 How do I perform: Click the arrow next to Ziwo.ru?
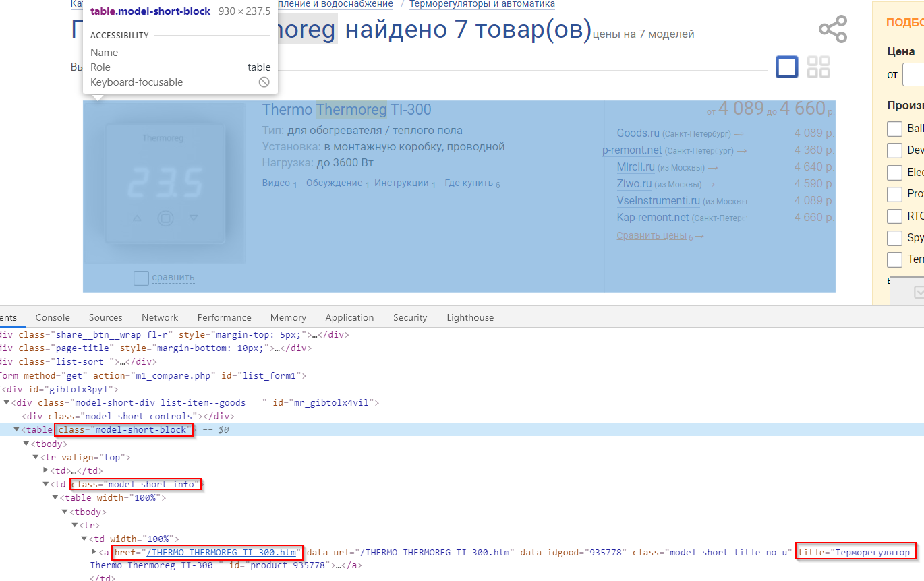[x=710, y=184]
